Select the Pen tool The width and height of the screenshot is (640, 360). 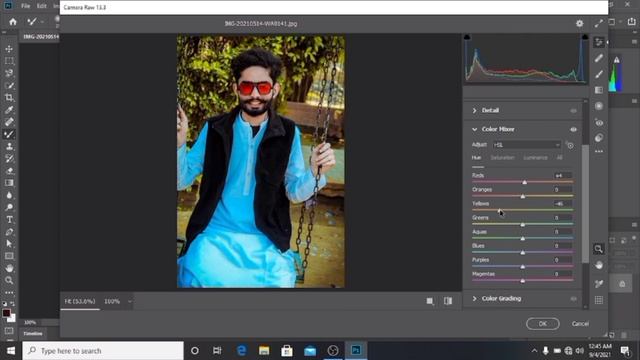(x=9, y=232)
